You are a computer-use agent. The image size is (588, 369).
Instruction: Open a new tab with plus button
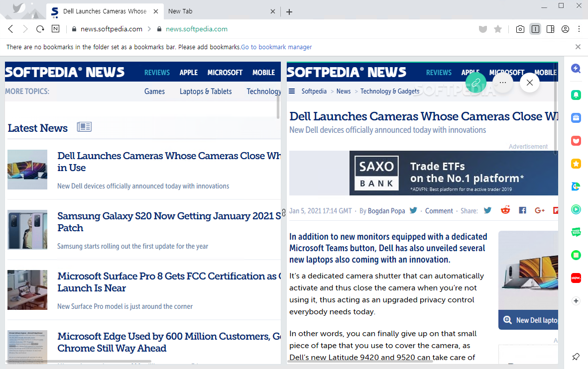(x=289, y=11)
